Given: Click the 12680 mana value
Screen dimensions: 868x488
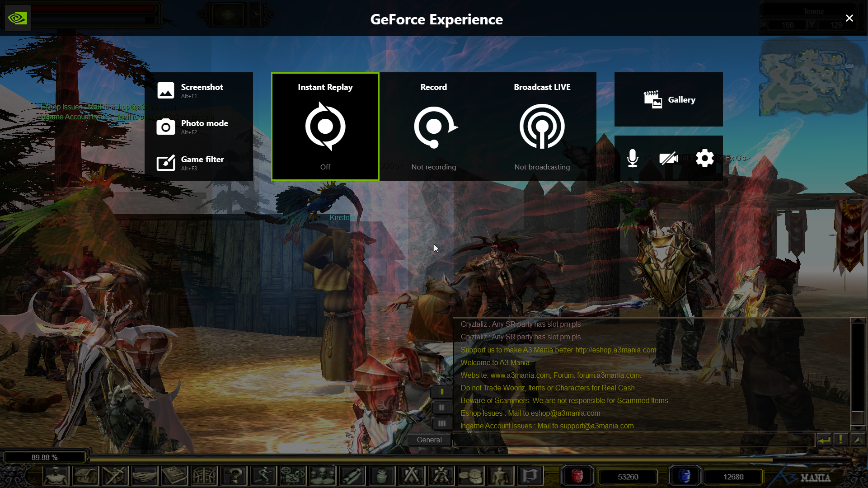Looking at the screenshot, I should [733, 477].
